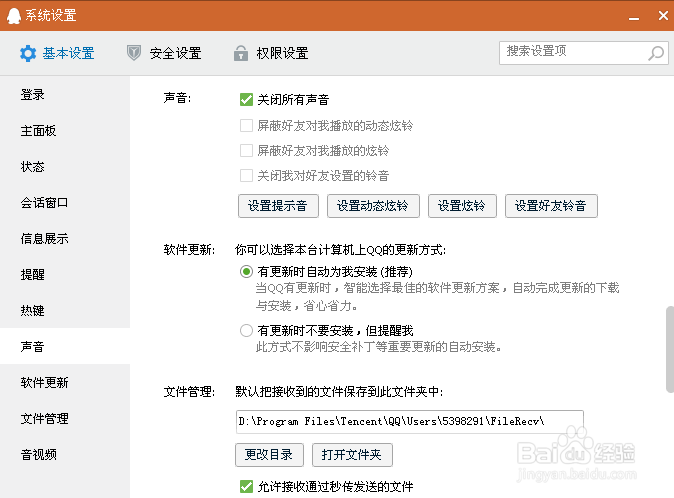This screenshot has height=498, width=674.
Task: Select the 声音 item in sidebar
Action: tap(65, 346)
